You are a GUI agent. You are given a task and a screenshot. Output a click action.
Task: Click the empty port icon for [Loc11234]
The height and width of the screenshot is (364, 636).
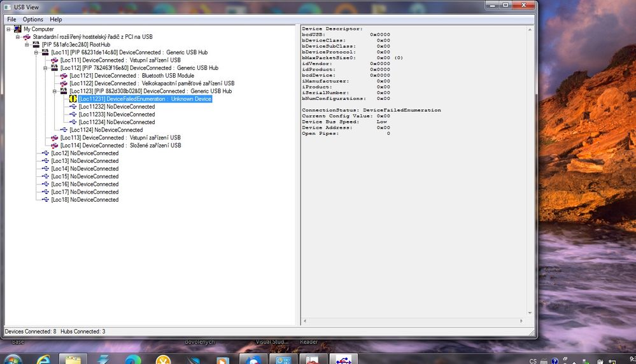73,122
